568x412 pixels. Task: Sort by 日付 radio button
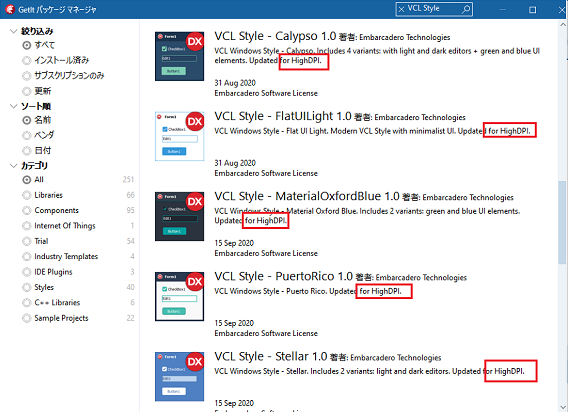point(26,151)
